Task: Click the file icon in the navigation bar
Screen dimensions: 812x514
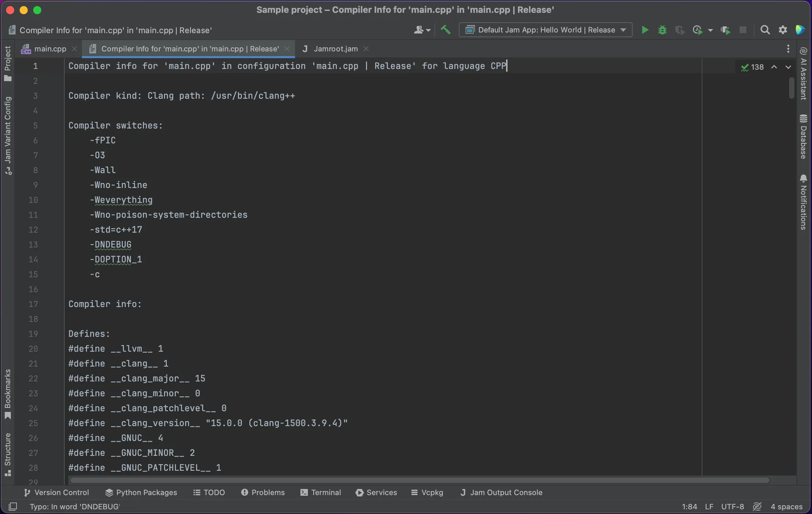Action: pyautogui.click(x=12, y=30)
